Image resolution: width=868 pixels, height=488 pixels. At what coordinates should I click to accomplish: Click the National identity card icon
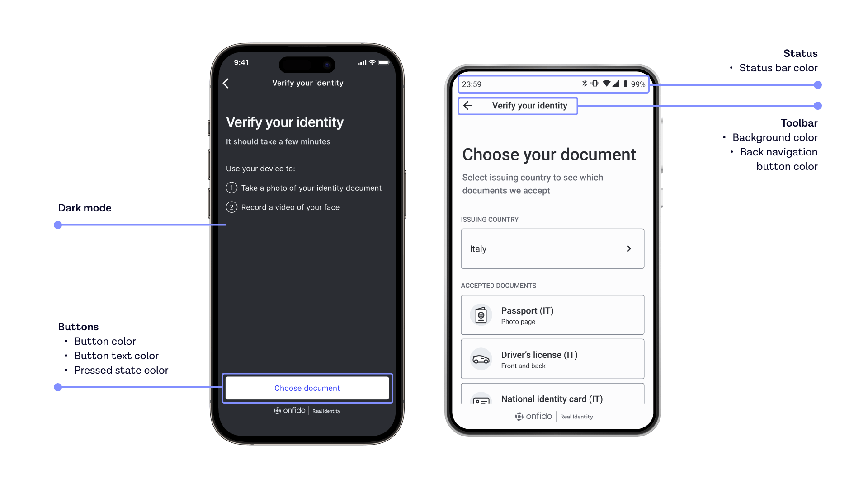[x=481, y=399]
